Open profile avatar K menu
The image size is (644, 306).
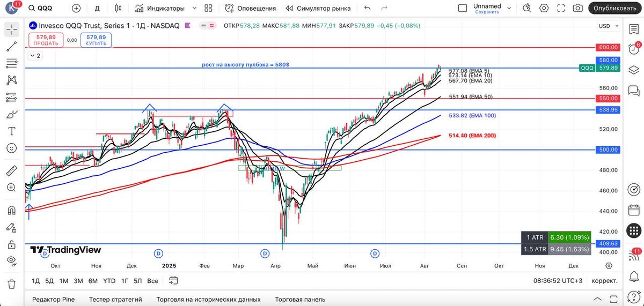point(11,8)
